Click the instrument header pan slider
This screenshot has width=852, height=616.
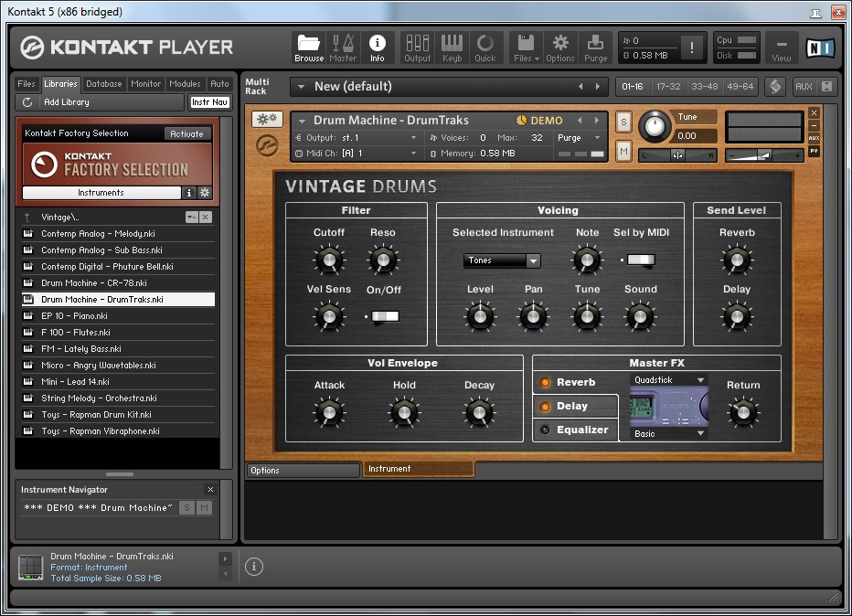point(677,155)
